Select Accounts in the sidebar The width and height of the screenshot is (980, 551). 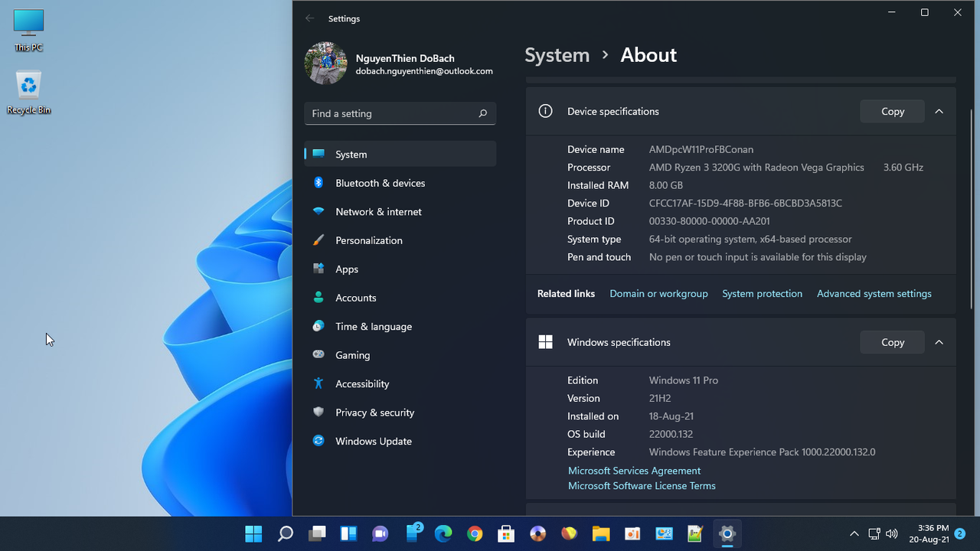355,298
